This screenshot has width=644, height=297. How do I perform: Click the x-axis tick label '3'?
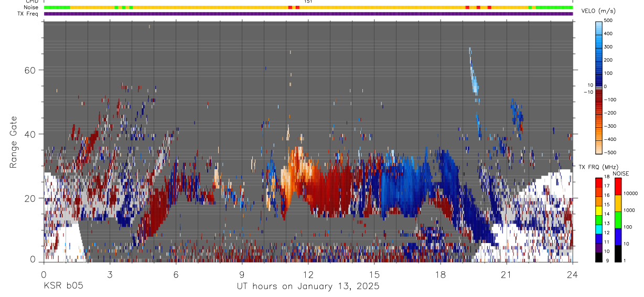[x=110, y=274]
